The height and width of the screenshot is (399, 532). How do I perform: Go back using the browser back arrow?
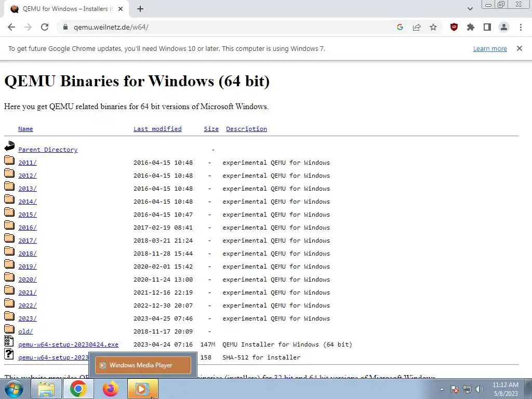click(11, 27)
